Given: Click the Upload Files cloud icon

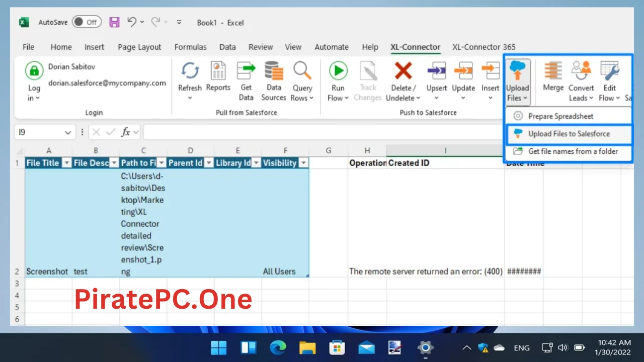Looking at the screenshot, I should 517,71.
